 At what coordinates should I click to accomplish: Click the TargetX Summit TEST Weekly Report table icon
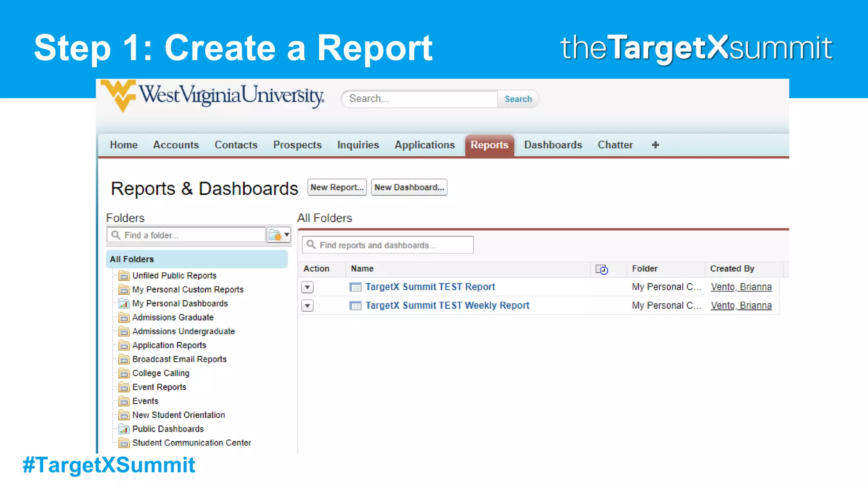[355, 306]
